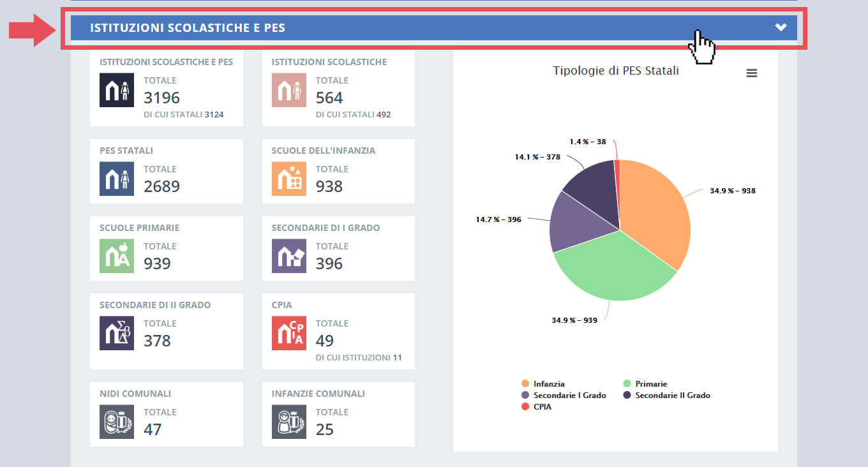The image size is (868, 467).
Task: Click the pie label 14.7 % – 396
Action: (498, 219)
